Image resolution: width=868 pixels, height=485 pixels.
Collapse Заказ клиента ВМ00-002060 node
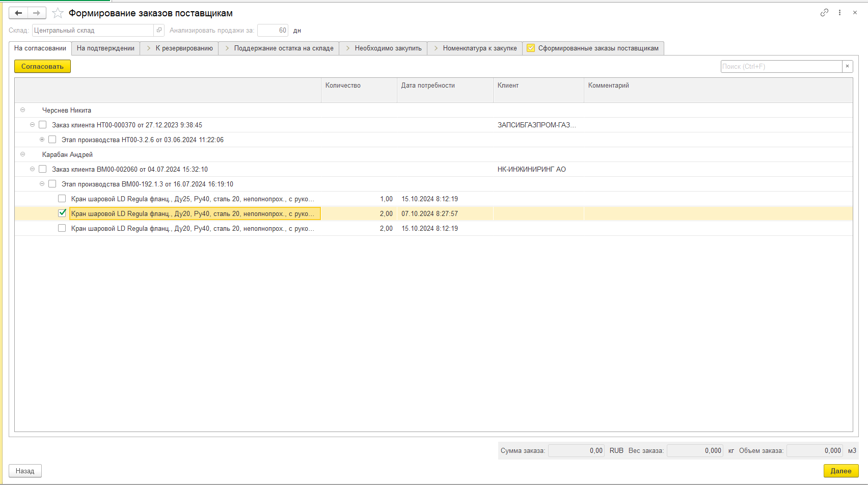[x=32, y=169]
